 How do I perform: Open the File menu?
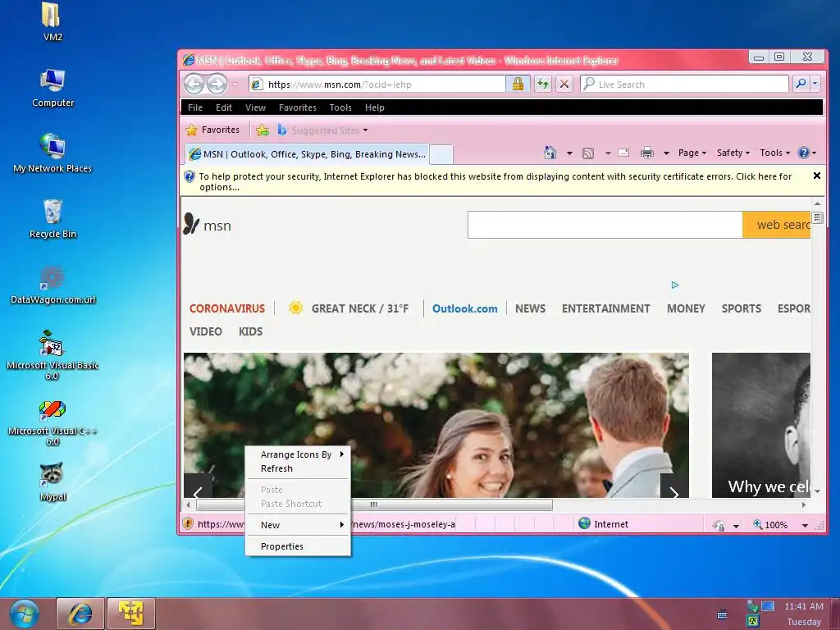195,107
